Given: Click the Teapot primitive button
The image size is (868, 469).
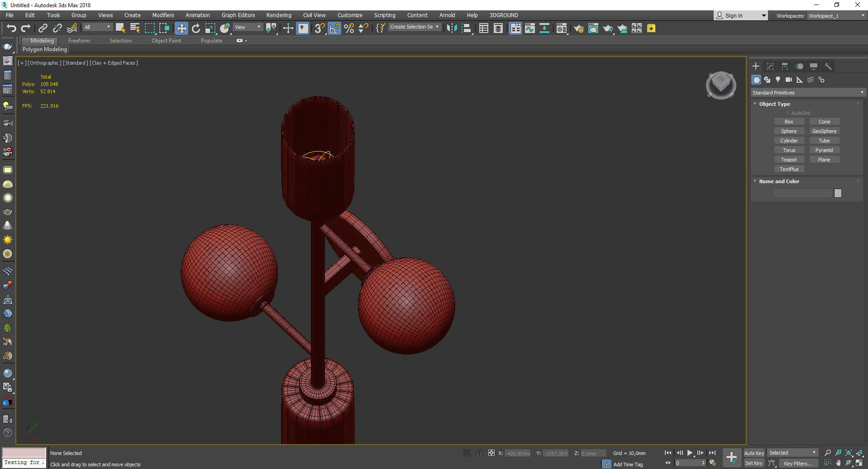Looking at the screenshot, I should coord(789,160).
